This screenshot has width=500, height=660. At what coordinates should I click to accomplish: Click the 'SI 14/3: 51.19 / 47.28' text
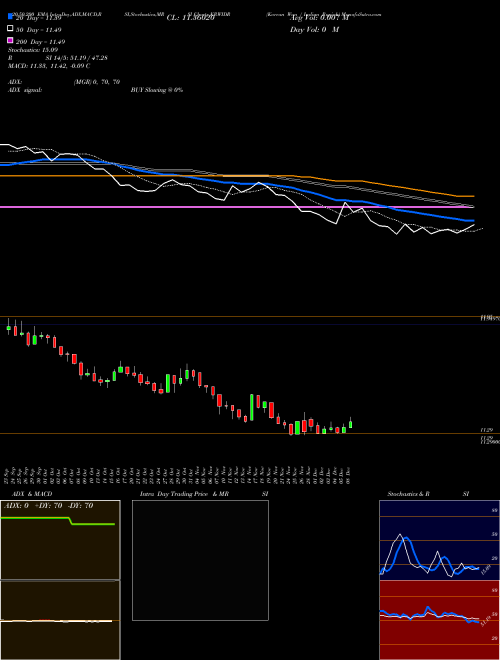77,58
